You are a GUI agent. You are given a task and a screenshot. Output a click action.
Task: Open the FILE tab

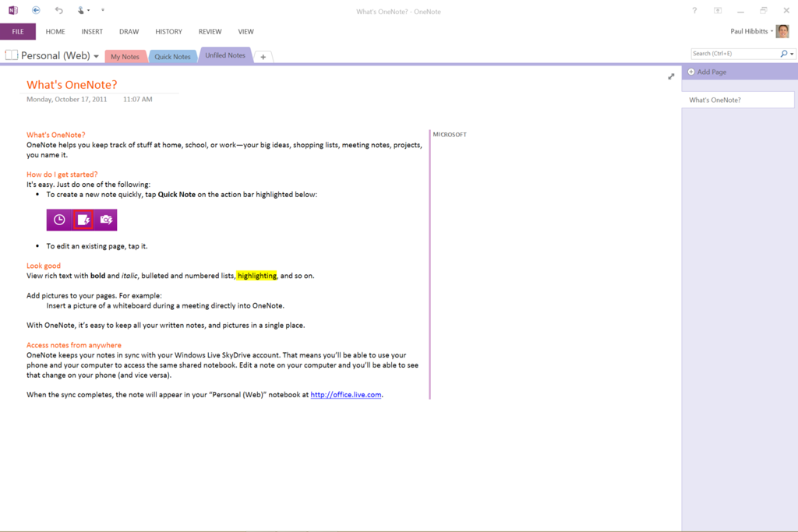click(x=18, y=31)
